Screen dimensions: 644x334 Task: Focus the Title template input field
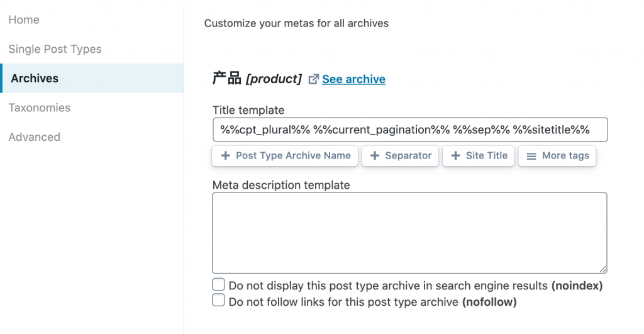point(409,130)
